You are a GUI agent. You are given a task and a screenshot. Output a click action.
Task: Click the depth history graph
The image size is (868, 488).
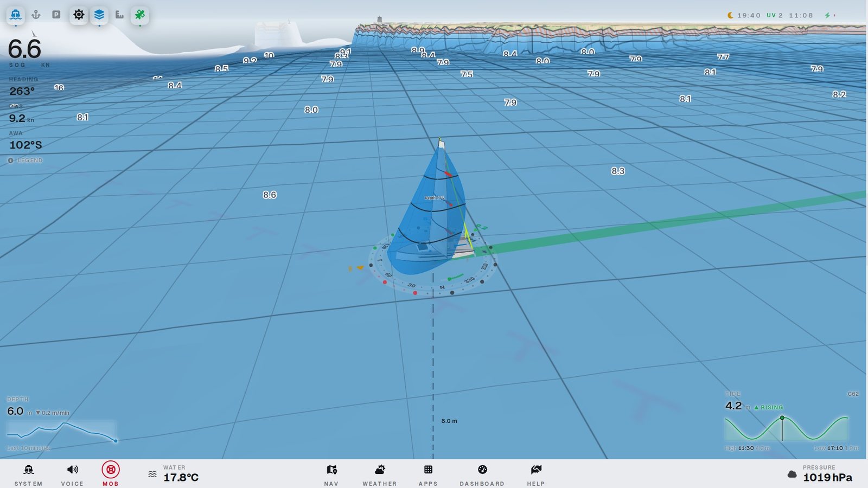(x=61, y=432)
